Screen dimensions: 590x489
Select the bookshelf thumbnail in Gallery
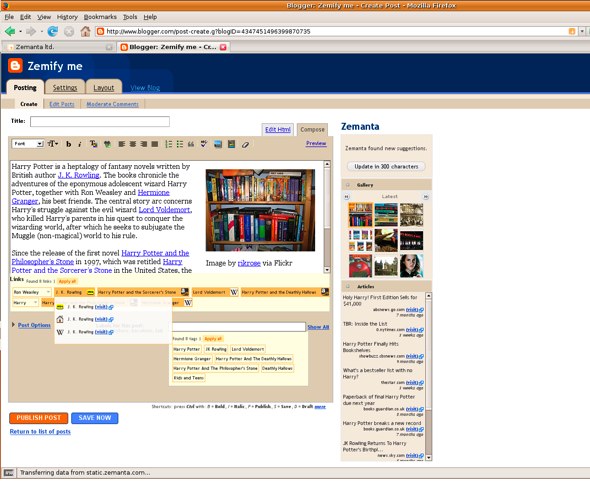point(360,214)
